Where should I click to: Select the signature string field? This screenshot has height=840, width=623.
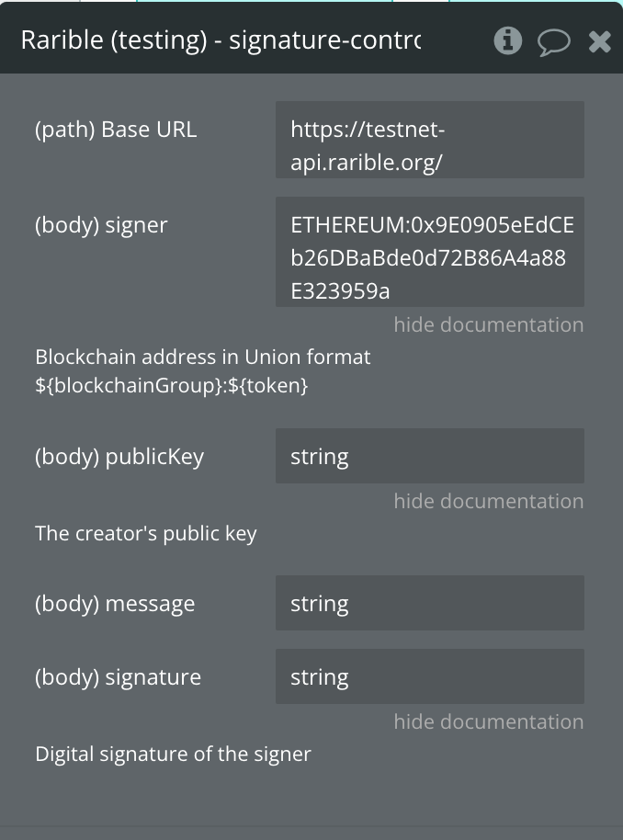tap(430, 676)
